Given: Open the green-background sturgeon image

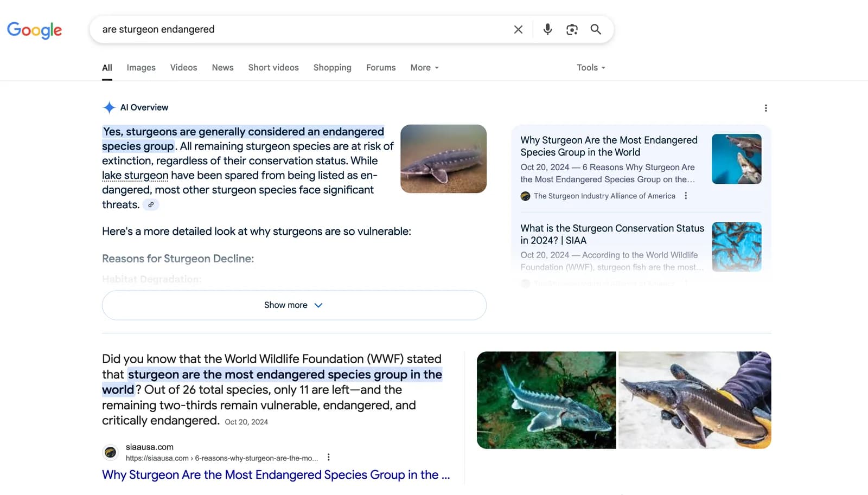Looking at the screenshot, I should 546,400.
